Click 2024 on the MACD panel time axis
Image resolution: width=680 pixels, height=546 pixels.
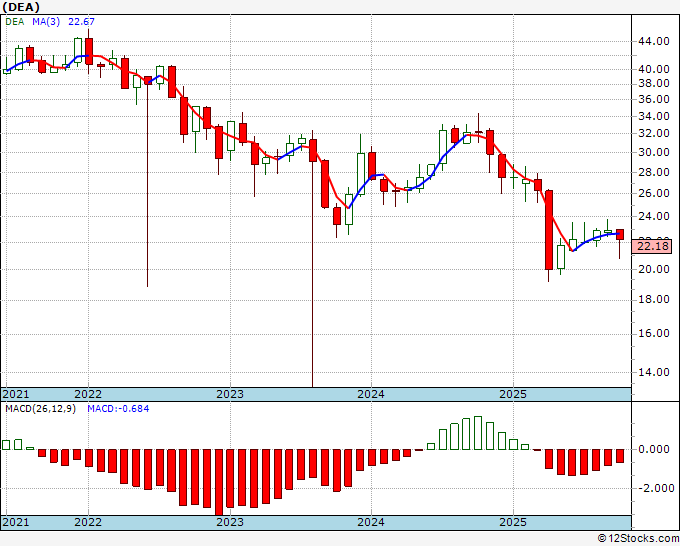[x=371, y=522]
